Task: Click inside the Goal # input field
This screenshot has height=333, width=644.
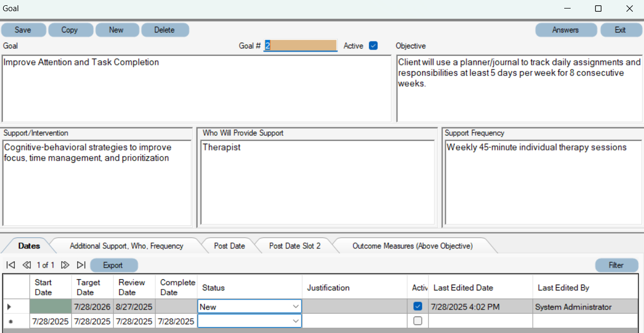Action: 299,46
